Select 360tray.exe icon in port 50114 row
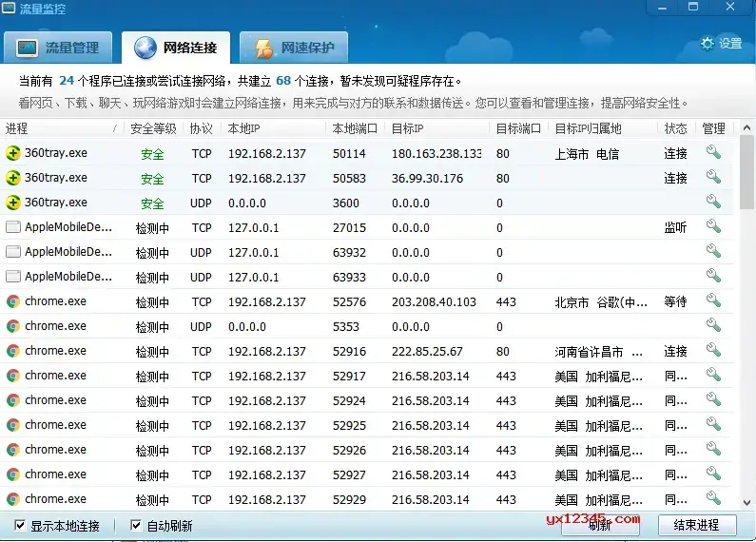Screen dimensions: 756x542 pyautogui.click(x=13, y=153)
